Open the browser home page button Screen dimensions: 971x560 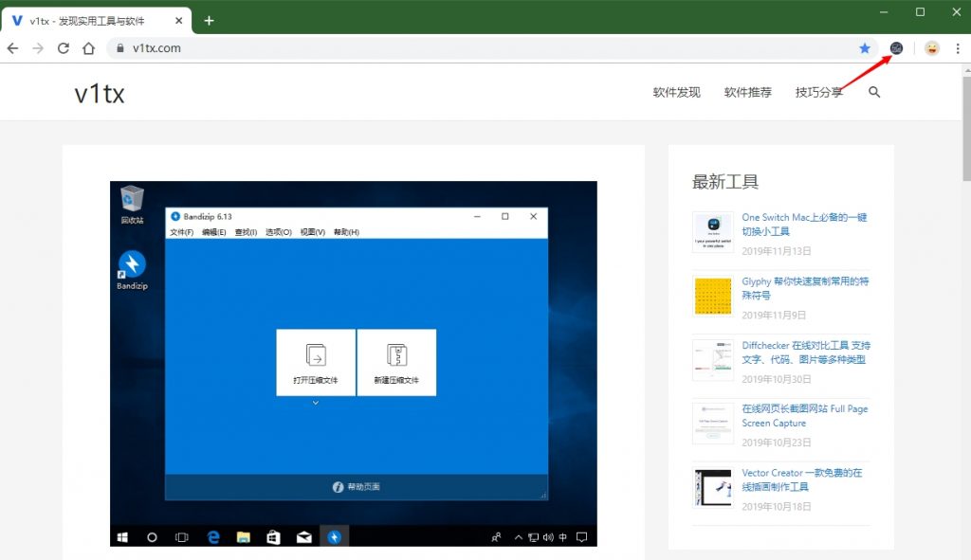(x=88, y=48)
